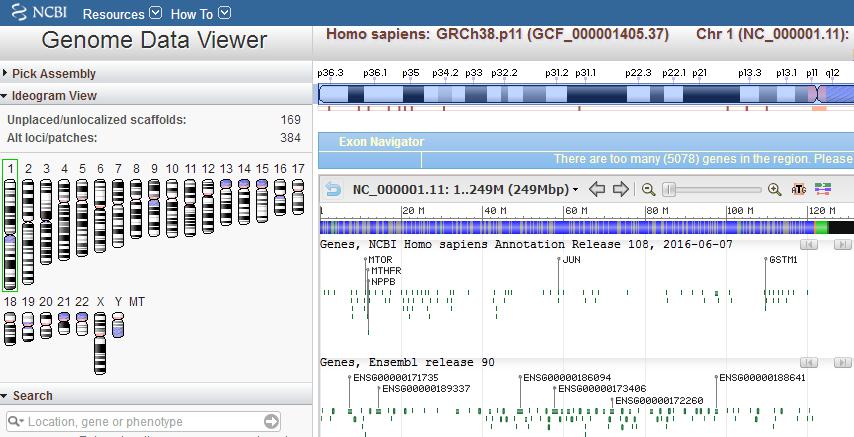
Task: Select chromosome 4 ideogram
Action: (64, 220)
